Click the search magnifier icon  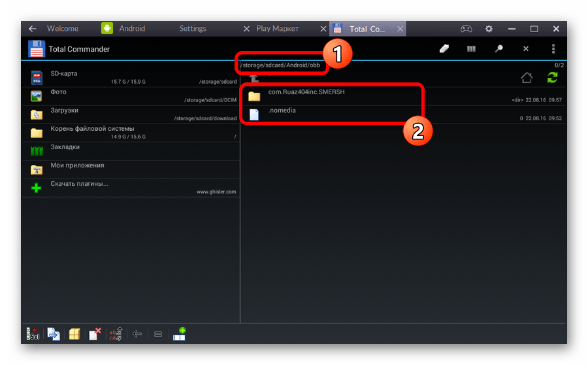(498, 48)
